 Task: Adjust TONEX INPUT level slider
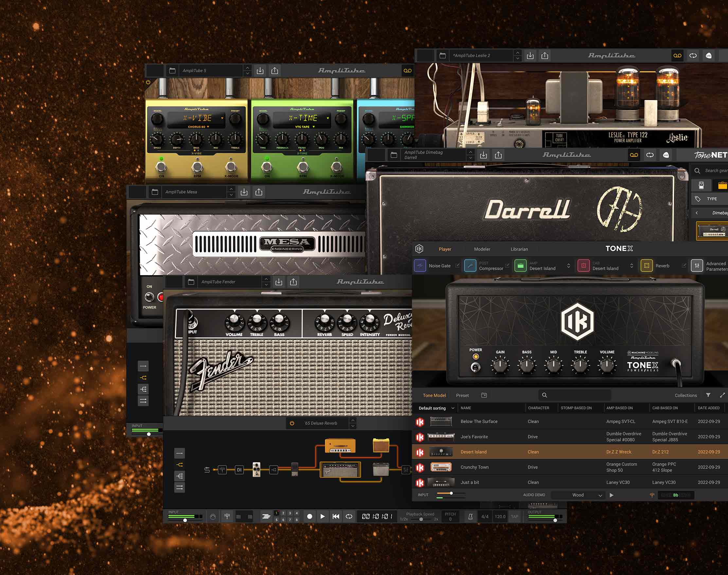451,493
